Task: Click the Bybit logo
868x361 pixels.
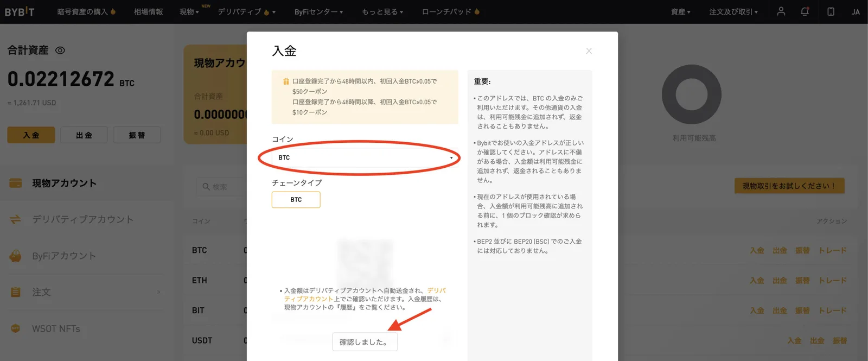Action: [x=20, y=11]
